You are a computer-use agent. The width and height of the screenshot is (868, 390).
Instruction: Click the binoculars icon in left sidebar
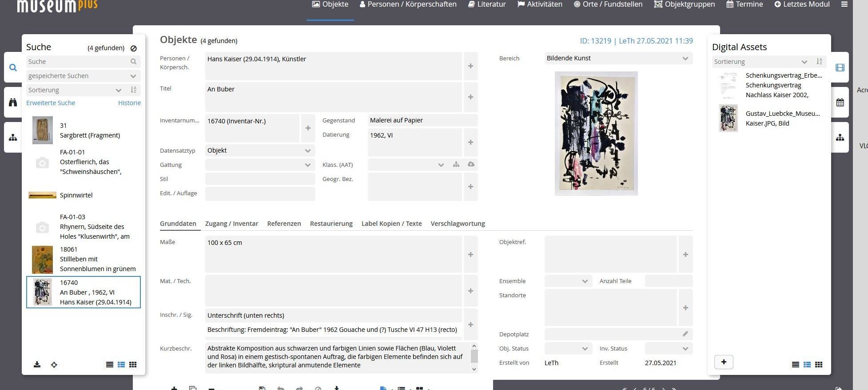tap(13, 102)
